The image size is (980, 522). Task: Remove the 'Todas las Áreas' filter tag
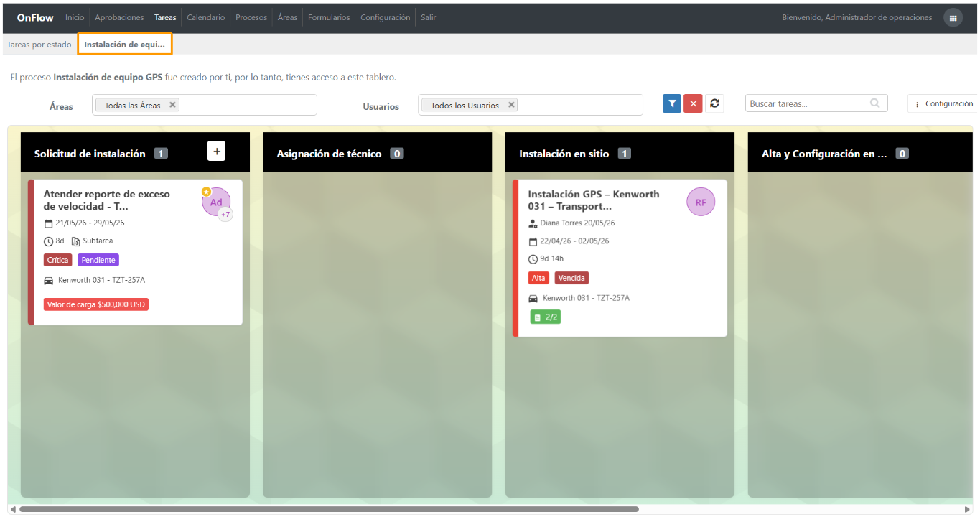click(x=172, y=105)
